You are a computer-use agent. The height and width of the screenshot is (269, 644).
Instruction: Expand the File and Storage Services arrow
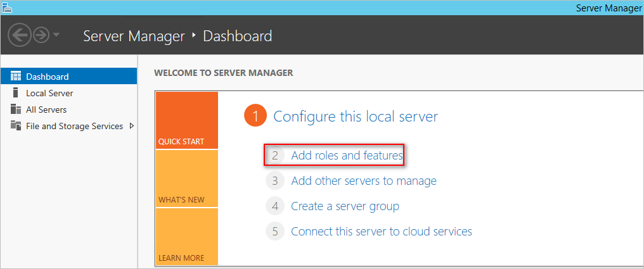coord(131,126)
